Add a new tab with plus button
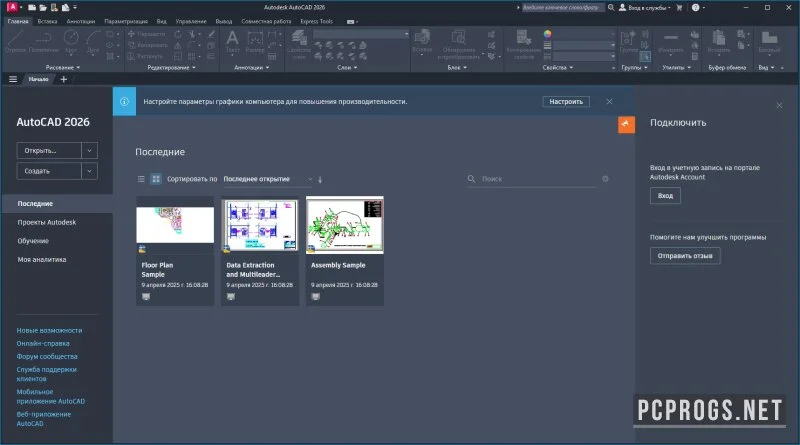 [x=64, y=79]
